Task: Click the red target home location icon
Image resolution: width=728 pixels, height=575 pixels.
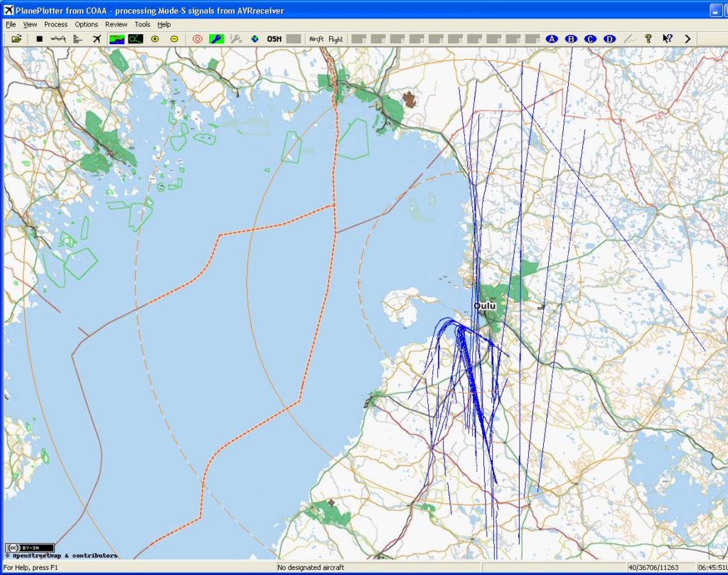Action: [198, 39]
